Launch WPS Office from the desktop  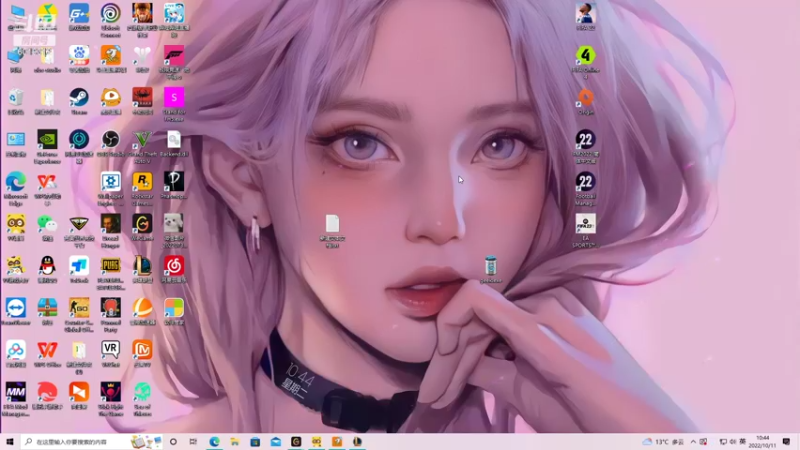pos(47,354)
